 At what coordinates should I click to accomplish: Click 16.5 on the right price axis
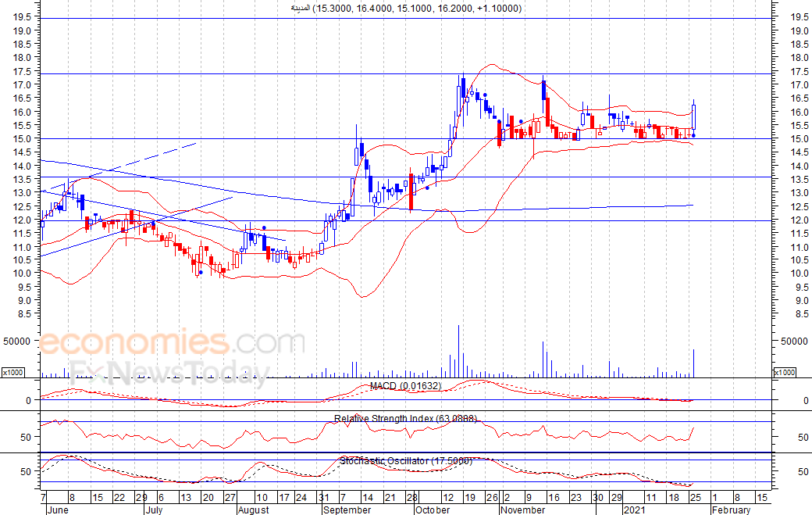click(x=800, y=98)
